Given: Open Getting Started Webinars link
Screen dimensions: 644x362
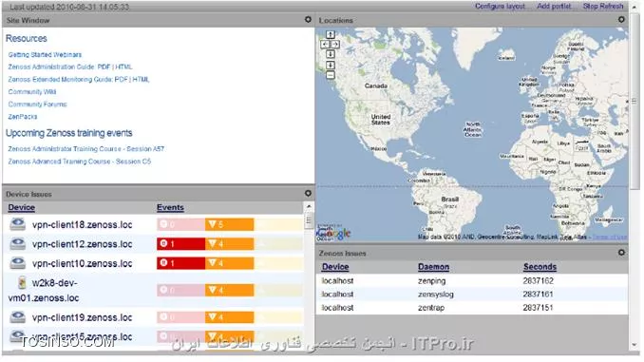Looking at the screenshot, I should [x=45, y=55].
